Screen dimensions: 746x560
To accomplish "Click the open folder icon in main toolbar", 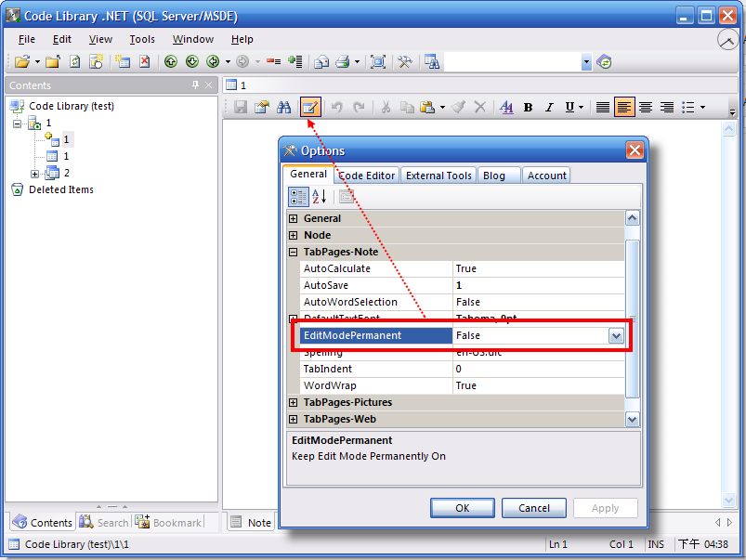I will tap(22, 62).
